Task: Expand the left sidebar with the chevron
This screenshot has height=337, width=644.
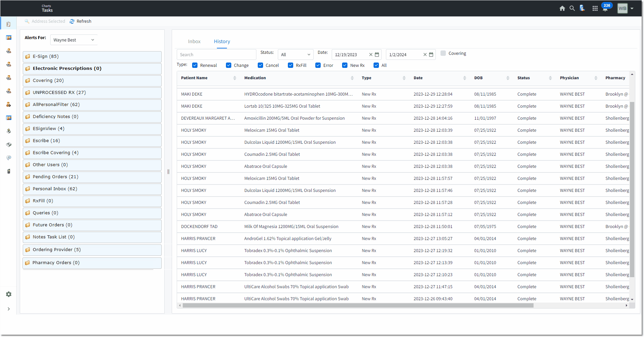Action: tap(9, 309)
